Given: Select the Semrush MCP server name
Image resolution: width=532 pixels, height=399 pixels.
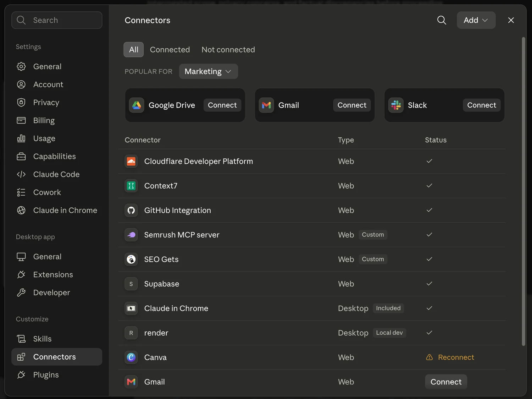Looking at the screenshot, I should pyautogui.click(x=182, y=235).
